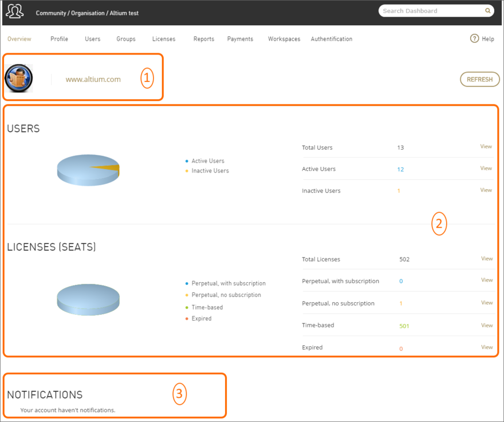Screen dimensions: 504x422
Task: Open the Workspaces tab
Action: pos(283,38)
